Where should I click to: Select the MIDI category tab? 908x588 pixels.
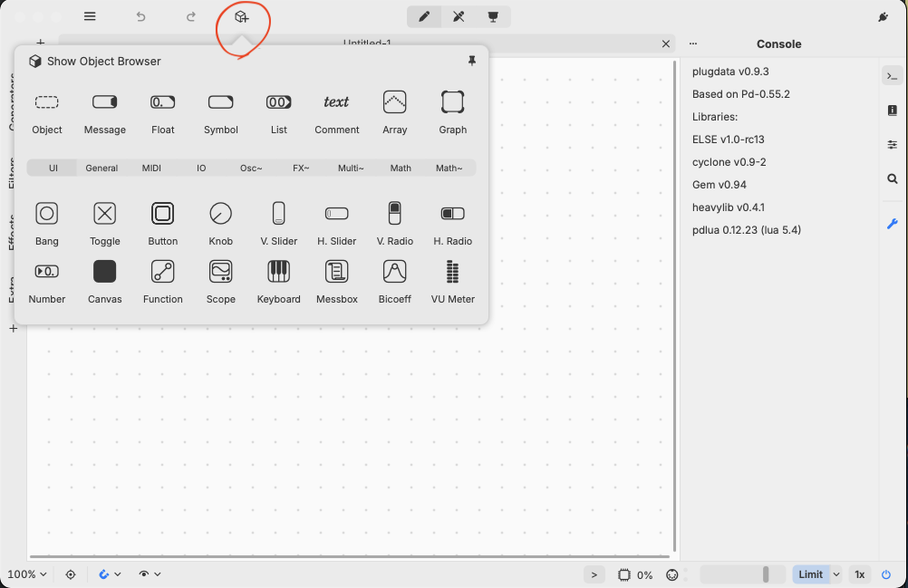point(151,168)
